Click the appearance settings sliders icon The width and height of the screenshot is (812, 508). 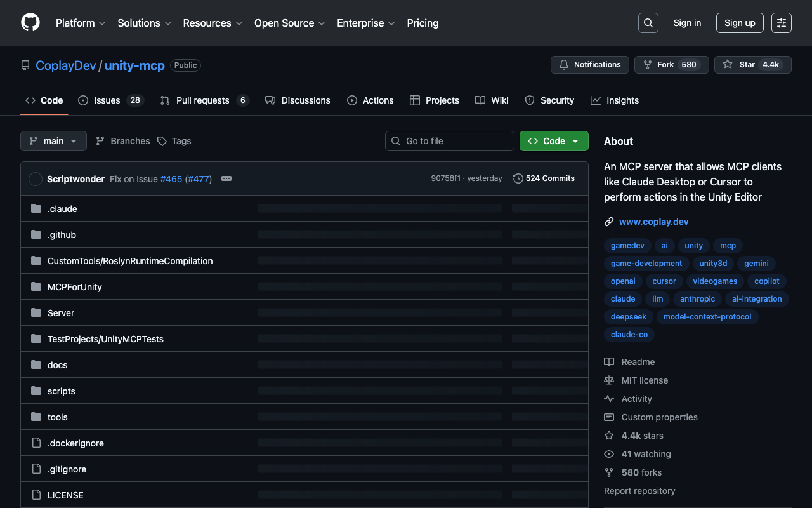(782, 23)
